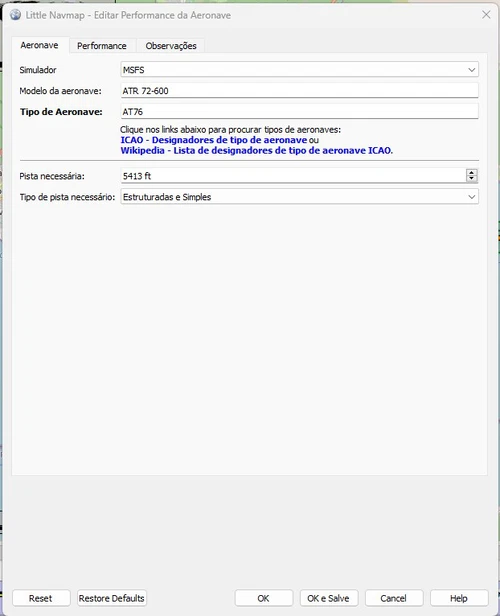Click the Simulador dropdown arrow showing MSFS
The height and width of the screenshot is (616, 500).
pyautogui.click(x=471, y=70)
